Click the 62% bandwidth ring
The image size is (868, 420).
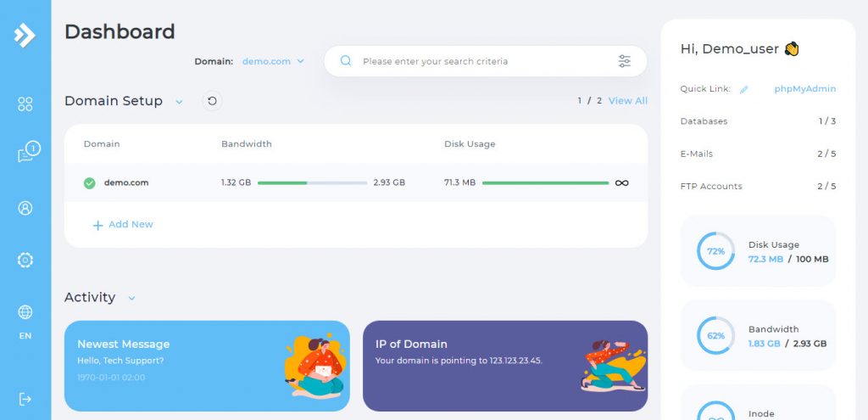[x=715, y=336]
